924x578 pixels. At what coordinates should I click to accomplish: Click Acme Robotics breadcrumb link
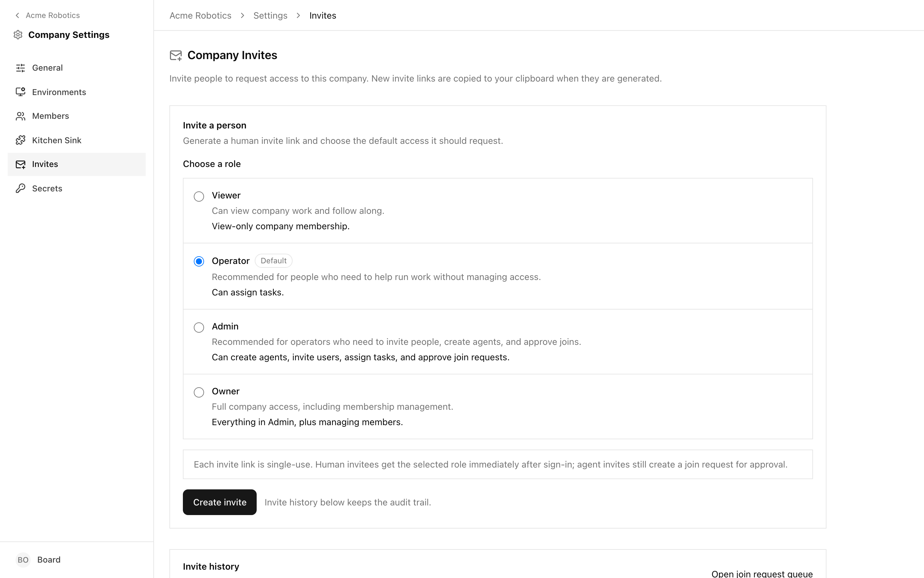tap(201, 16)
